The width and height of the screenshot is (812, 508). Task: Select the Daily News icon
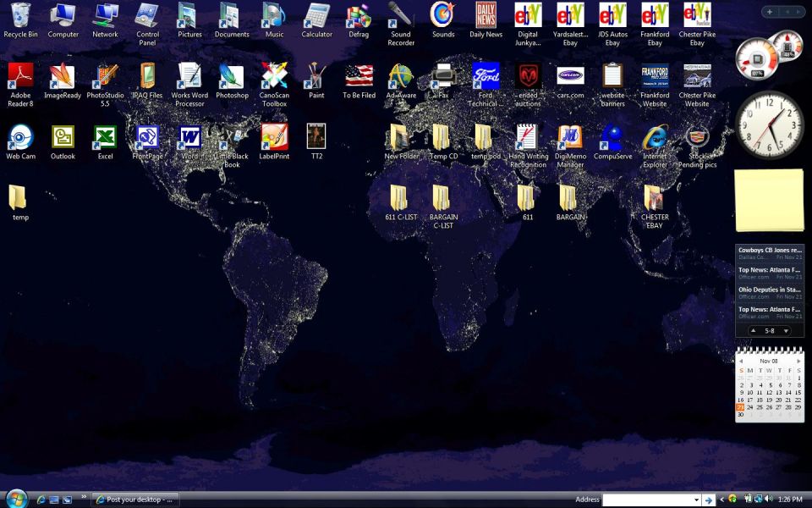click(x=486, y=15)
